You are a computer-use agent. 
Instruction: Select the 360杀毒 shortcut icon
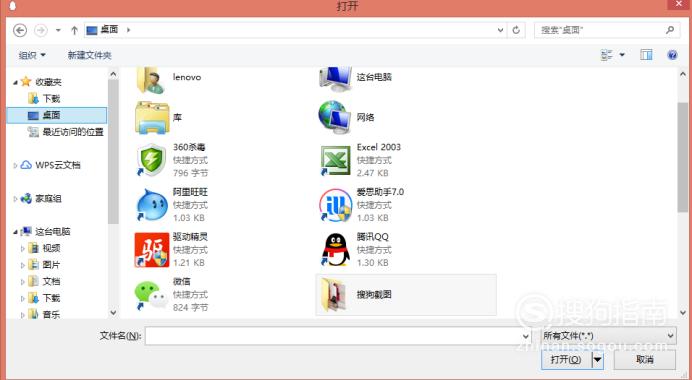(151, 160)
